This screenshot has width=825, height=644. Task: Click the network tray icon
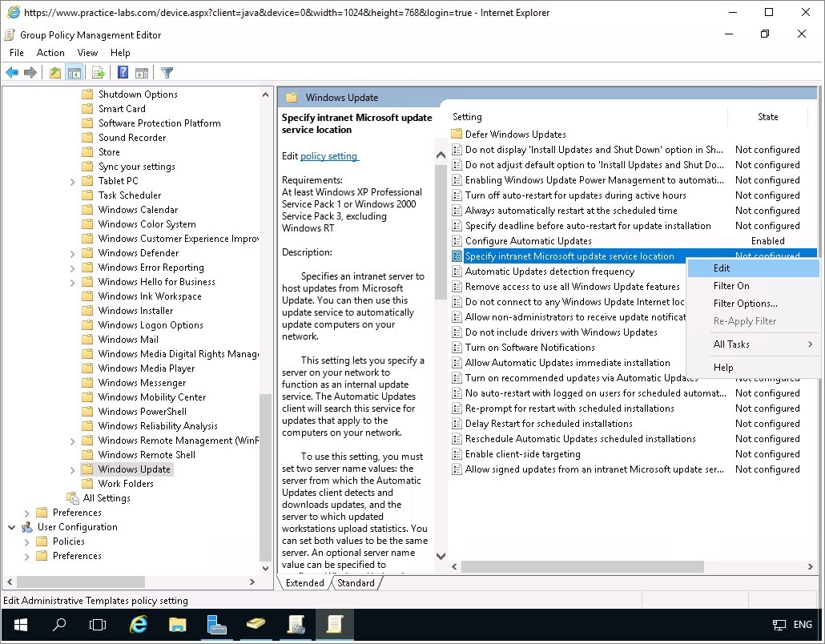pyautogui.click(x=779, y=625)
